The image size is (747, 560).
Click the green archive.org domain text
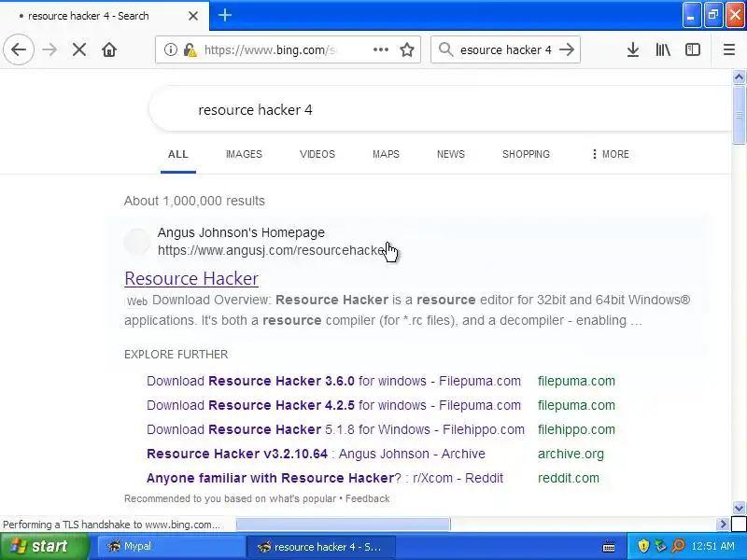(x=571, y=454)
